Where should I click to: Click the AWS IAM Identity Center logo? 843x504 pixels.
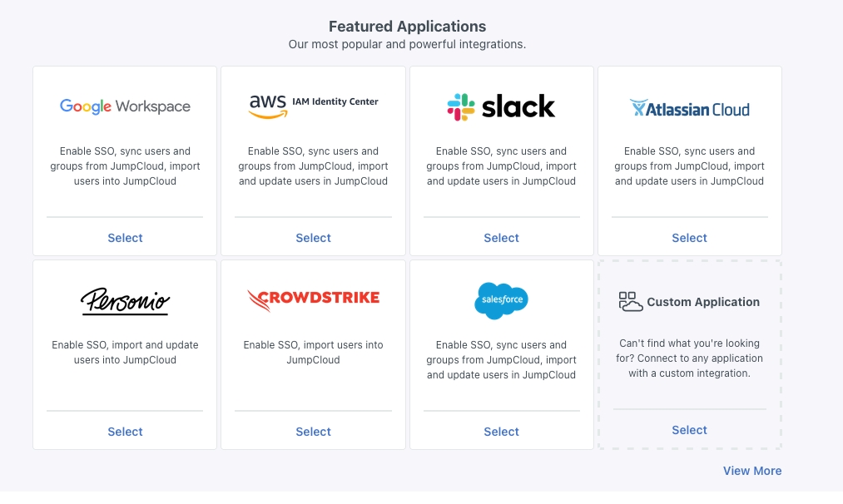(313, 106)
